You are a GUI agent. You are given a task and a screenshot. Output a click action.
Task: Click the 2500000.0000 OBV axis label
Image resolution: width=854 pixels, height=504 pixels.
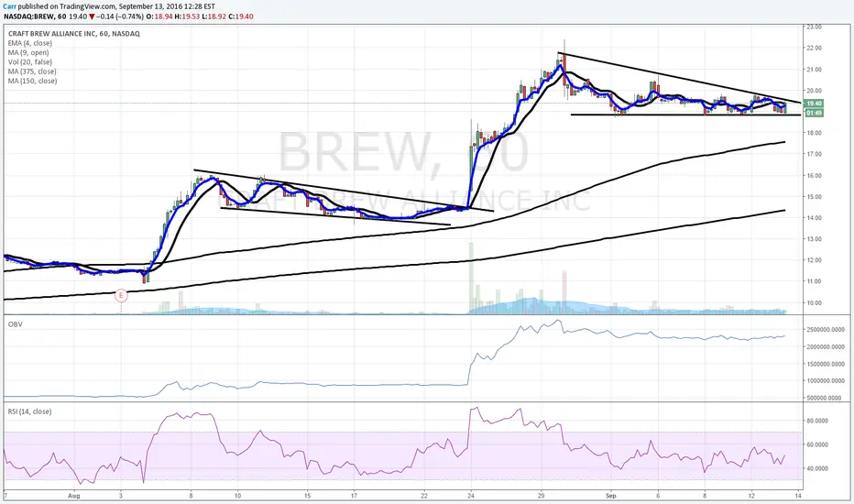tap(825, 330)
